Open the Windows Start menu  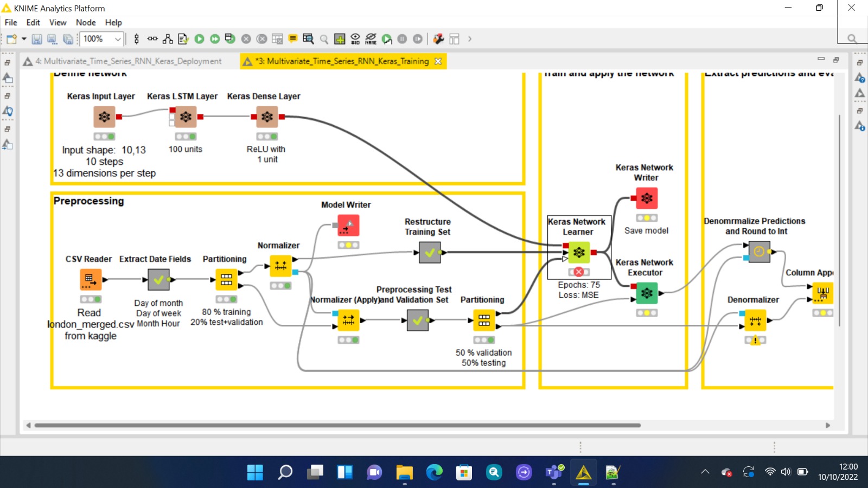255,472
